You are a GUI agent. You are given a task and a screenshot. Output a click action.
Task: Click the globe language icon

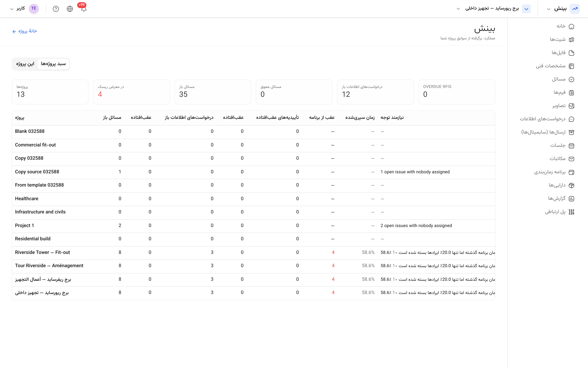[70, 9]
